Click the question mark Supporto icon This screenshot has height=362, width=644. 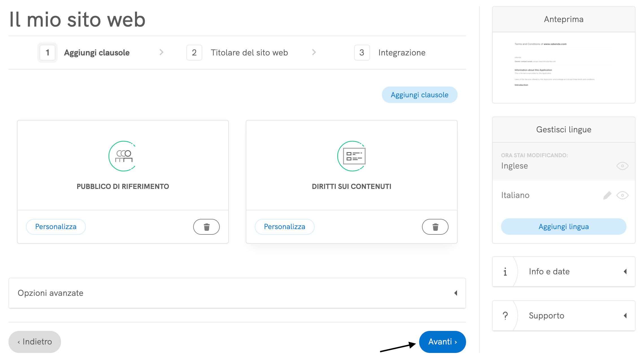coord(505,316)
